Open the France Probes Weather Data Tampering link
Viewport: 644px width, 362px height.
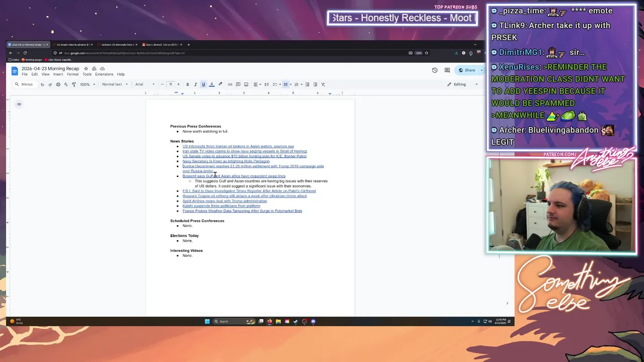(242, 211)
